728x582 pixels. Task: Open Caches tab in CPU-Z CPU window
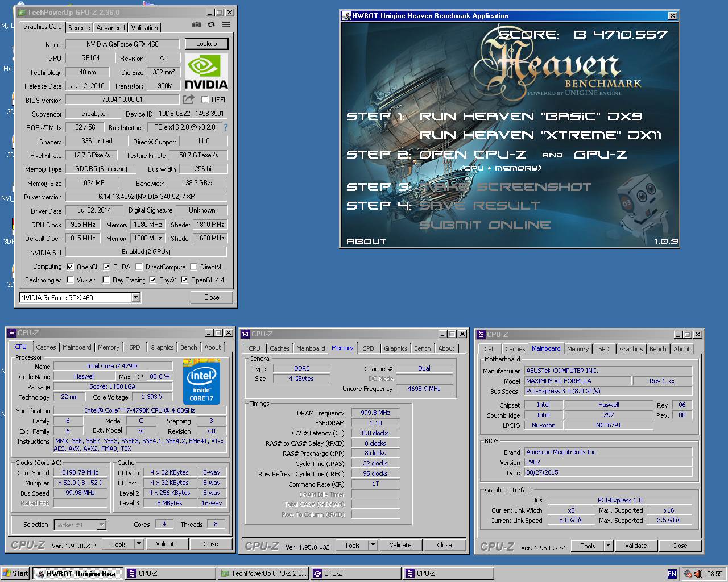(x=46, y=347)
